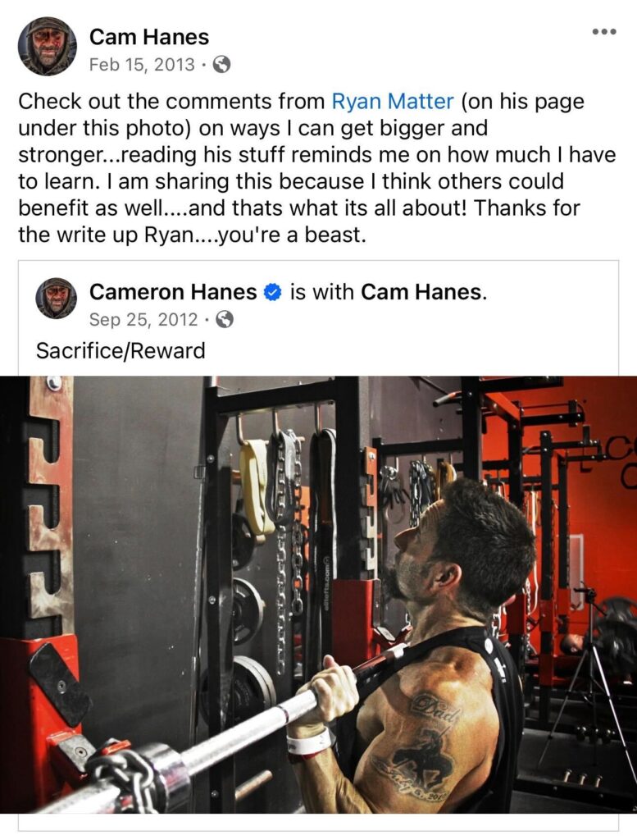This screenshot has width=637, height=840.
Task: Open Cameron Hanes name in shared post
Action: 173,292
